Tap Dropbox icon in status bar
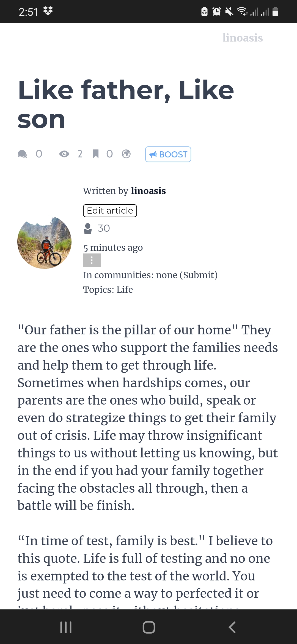297x644 pixels. coord(48,11)
